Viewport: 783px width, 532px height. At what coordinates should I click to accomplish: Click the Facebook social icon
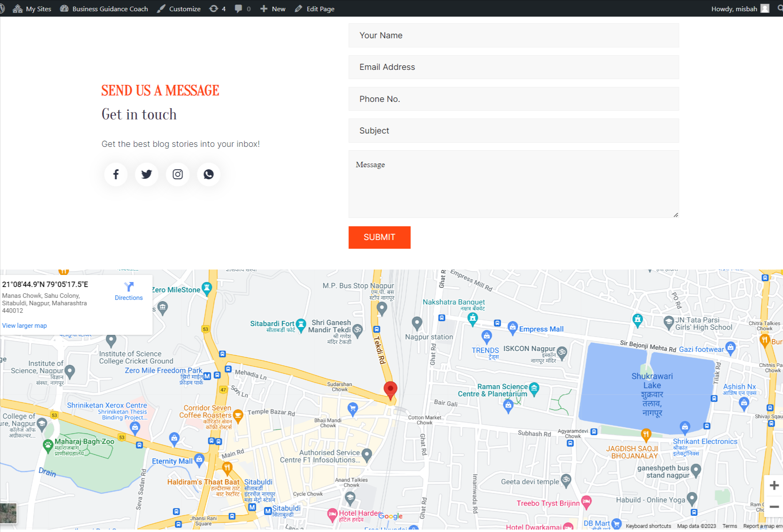[x=116, y=174]
